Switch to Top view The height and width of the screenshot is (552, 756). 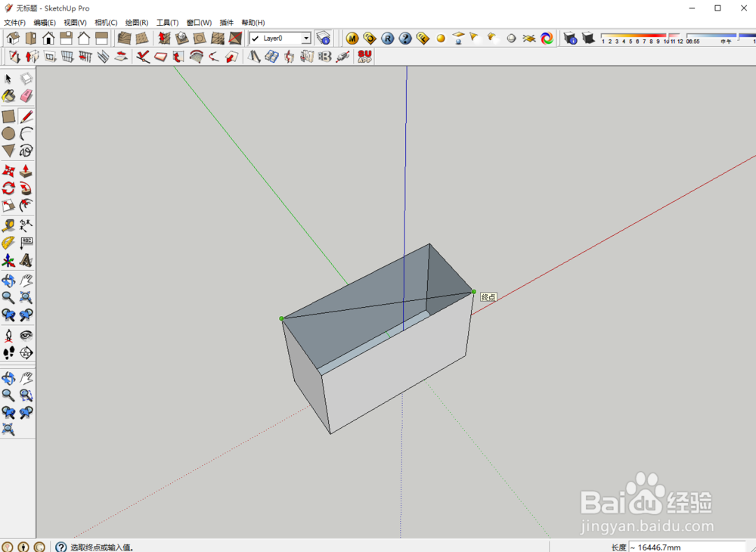(31, 38)
